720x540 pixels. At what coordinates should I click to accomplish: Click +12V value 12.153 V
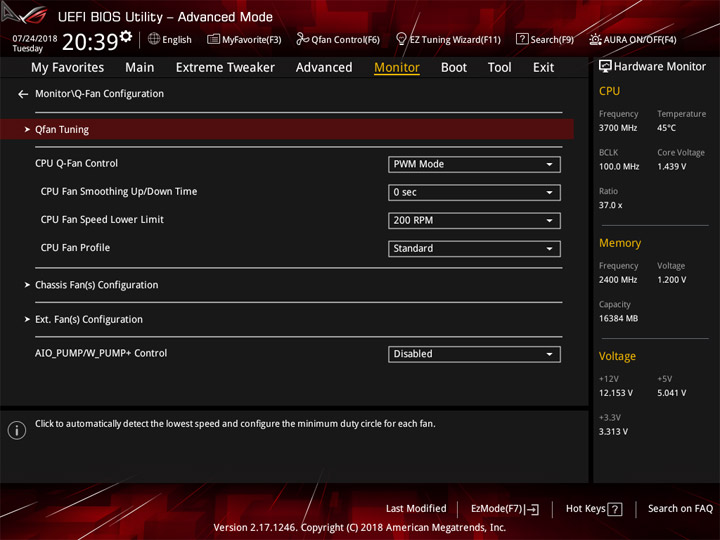616,393
